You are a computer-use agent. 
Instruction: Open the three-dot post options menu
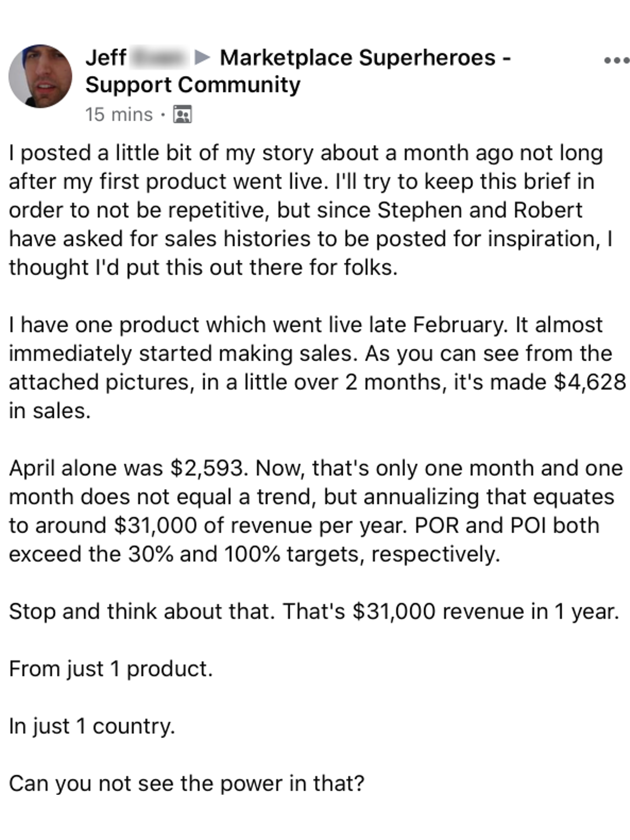click(616, 61)
